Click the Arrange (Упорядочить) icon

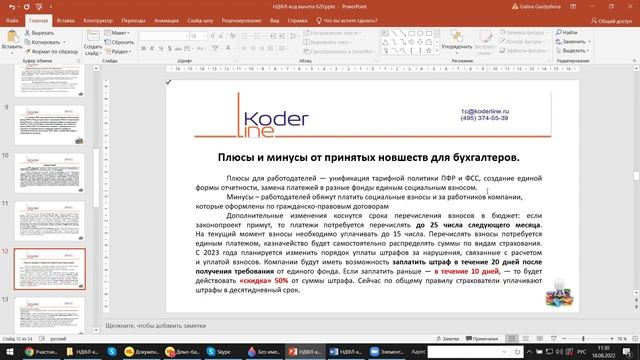pos(457,36)
